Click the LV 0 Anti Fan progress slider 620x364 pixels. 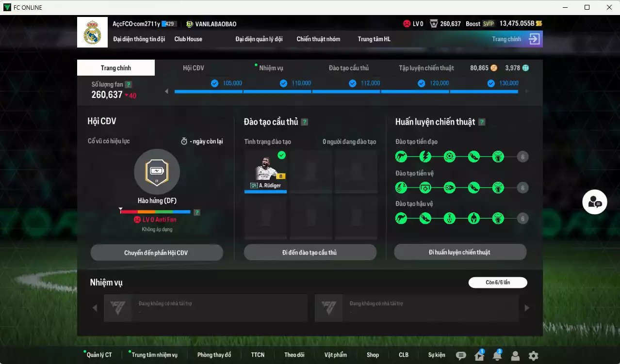point(155,211)
